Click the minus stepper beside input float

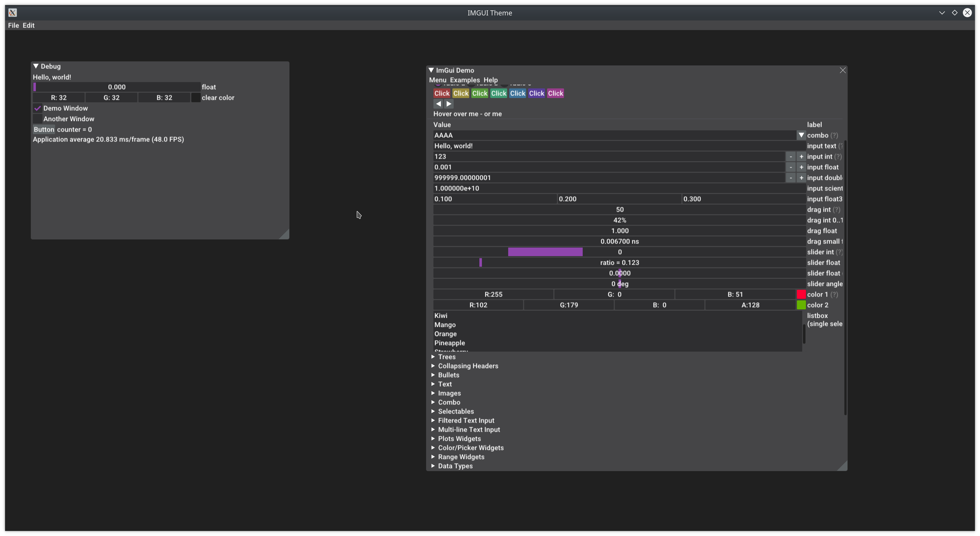point(791,167)
